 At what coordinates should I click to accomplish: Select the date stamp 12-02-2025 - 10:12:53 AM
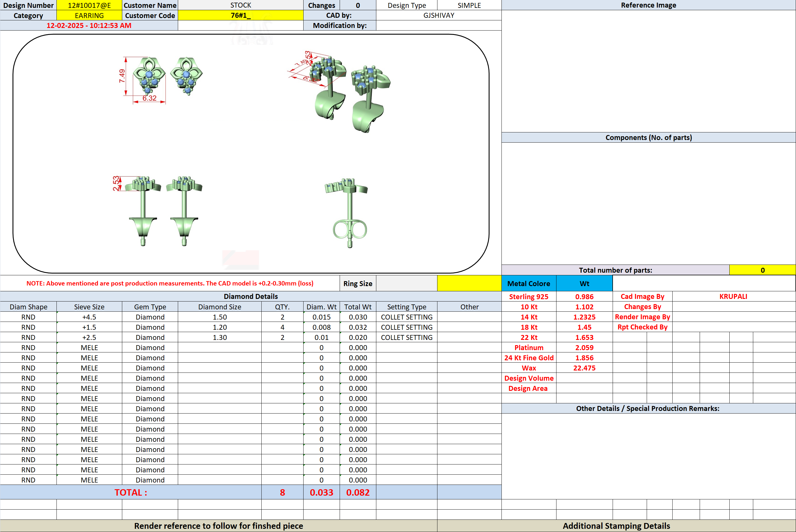(89, 25)
